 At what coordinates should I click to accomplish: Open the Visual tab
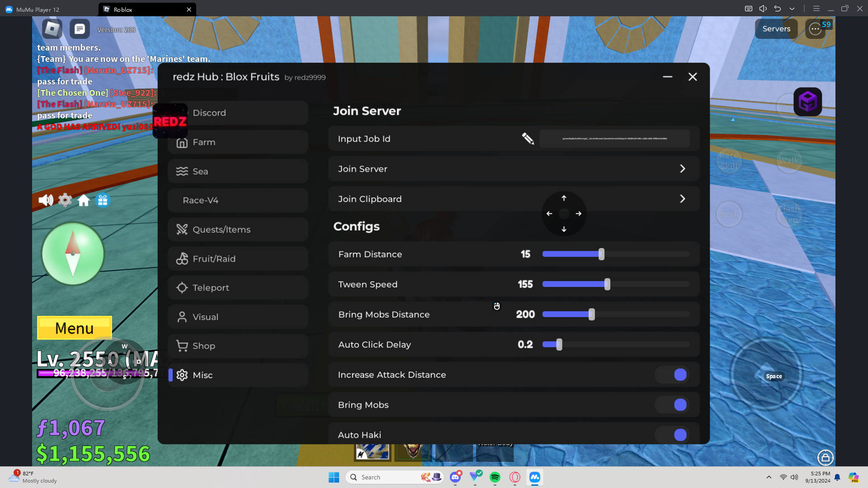pos(238,317)
